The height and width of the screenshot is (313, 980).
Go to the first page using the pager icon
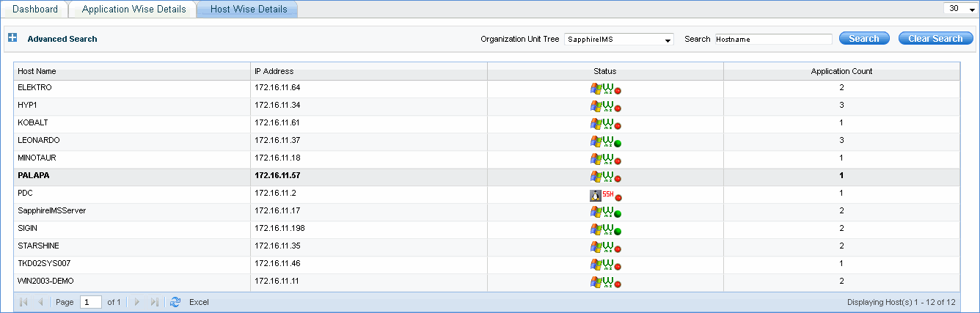[23, 302]
